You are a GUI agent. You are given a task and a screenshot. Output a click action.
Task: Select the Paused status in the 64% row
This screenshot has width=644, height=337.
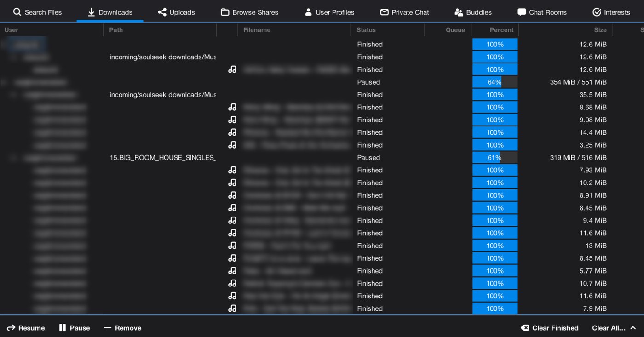[x=368, y=82]
